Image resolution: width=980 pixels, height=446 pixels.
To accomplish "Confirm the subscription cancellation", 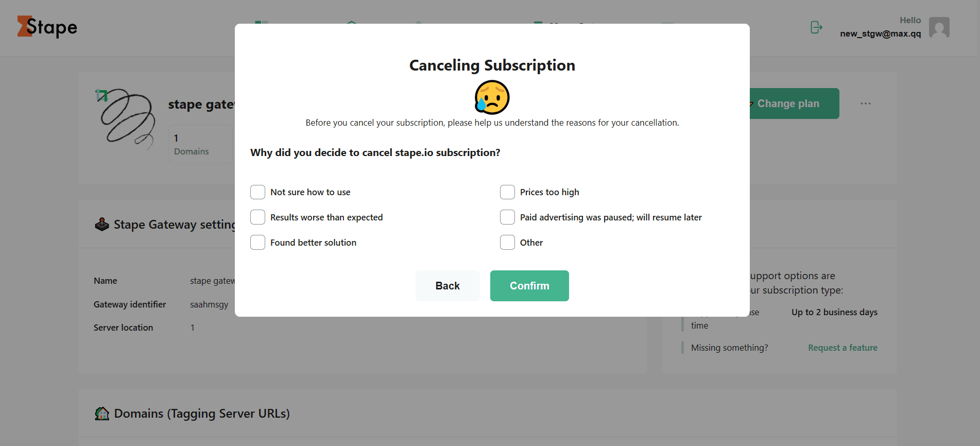I will [x=529, y=286].
